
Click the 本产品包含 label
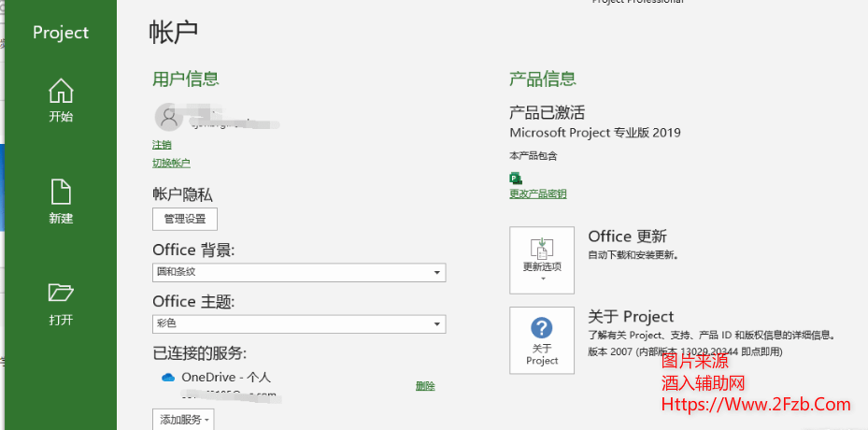(x=534, y=156)
